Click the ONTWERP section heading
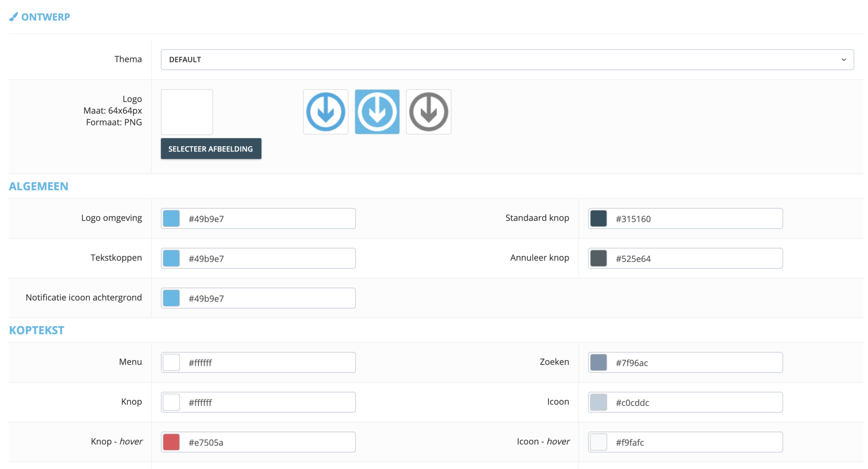868x469 pixels. pyautogui.click(x=45, y=17)
